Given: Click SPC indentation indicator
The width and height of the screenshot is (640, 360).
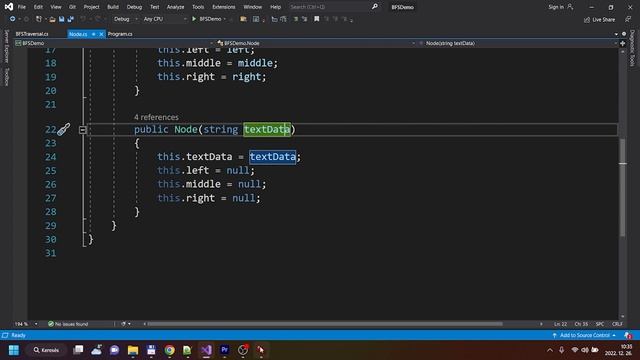Looking at the screenshot, I should (x=600, y=324).
